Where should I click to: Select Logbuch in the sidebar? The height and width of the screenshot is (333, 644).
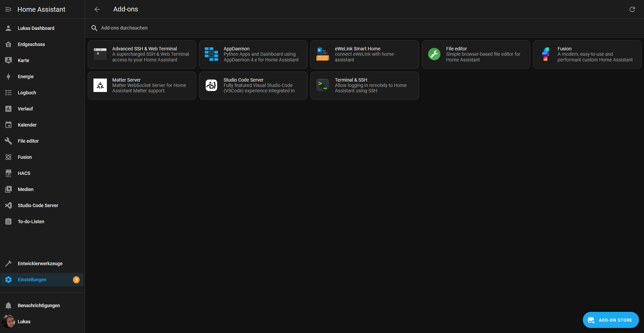tap(27, 92)
